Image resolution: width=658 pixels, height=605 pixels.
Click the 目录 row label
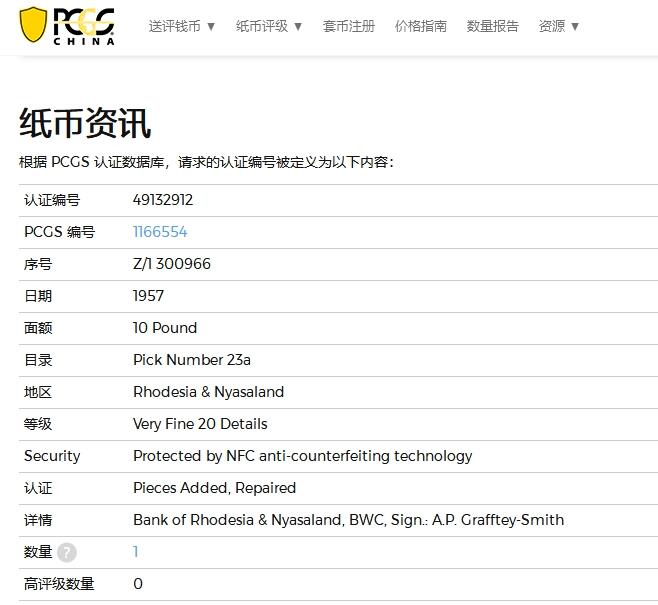pos(38,360)
